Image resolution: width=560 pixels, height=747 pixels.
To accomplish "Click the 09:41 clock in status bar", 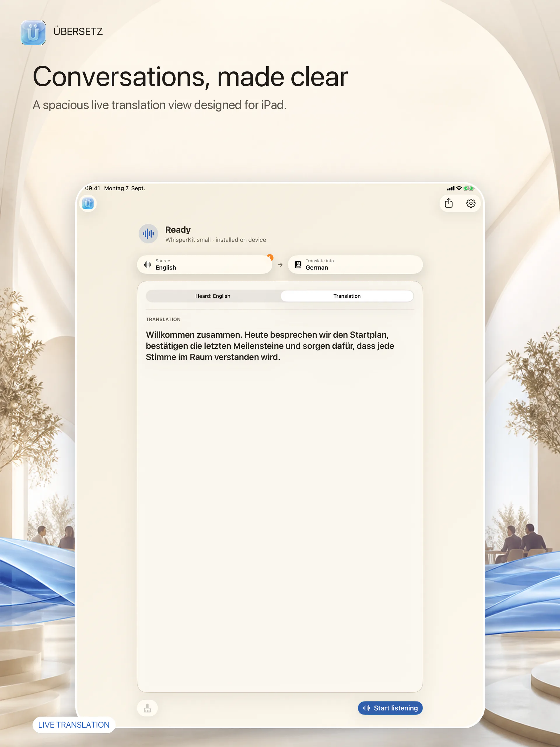I will coord(92,188).
